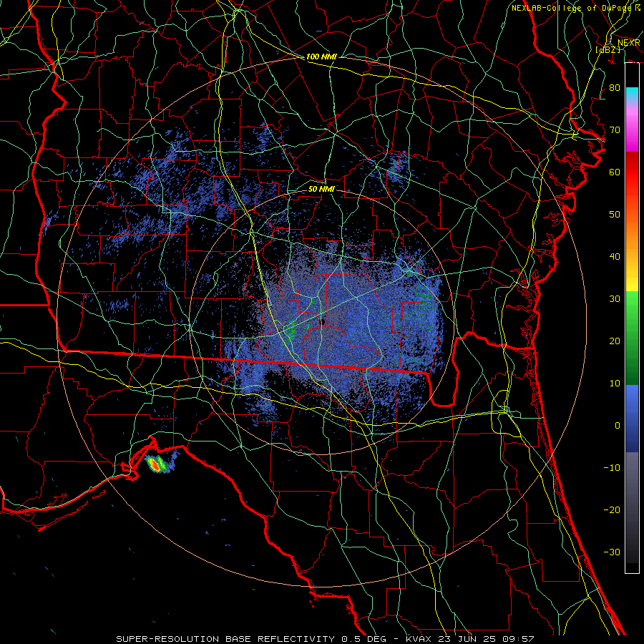This screenshot has width=644, height=644.
Task: Click the 80 value on dBZ scale
Action: tap(615, 88)
